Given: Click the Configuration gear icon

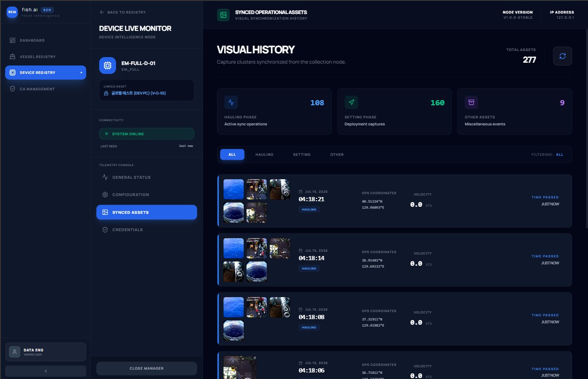Looking at the screenshot, I should click(105, 195).
